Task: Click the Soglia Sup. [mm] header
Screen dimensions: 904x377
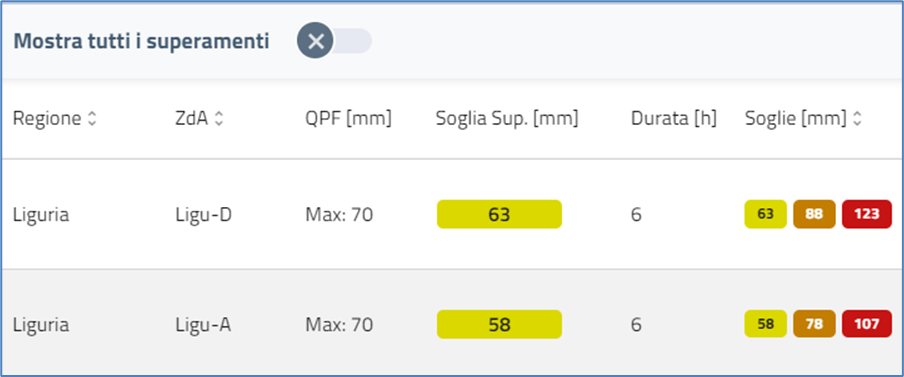Action: click(x=507, y=119)
